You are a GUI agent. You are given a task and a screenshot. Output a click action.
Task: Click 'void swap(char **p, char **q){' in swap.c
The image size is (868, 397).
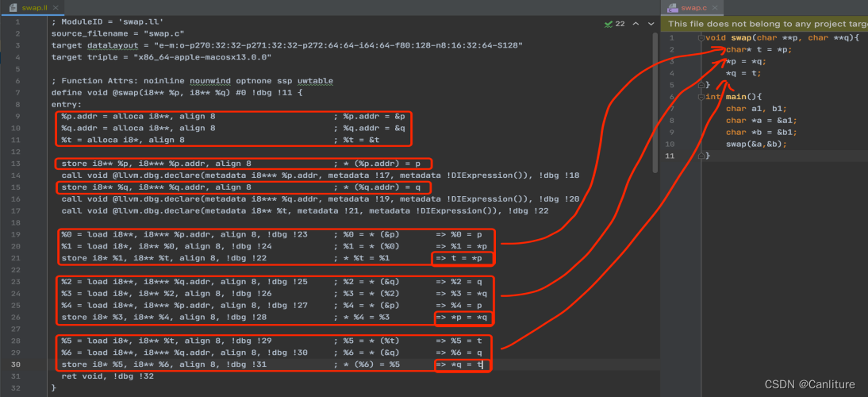[x=782, y=38]
